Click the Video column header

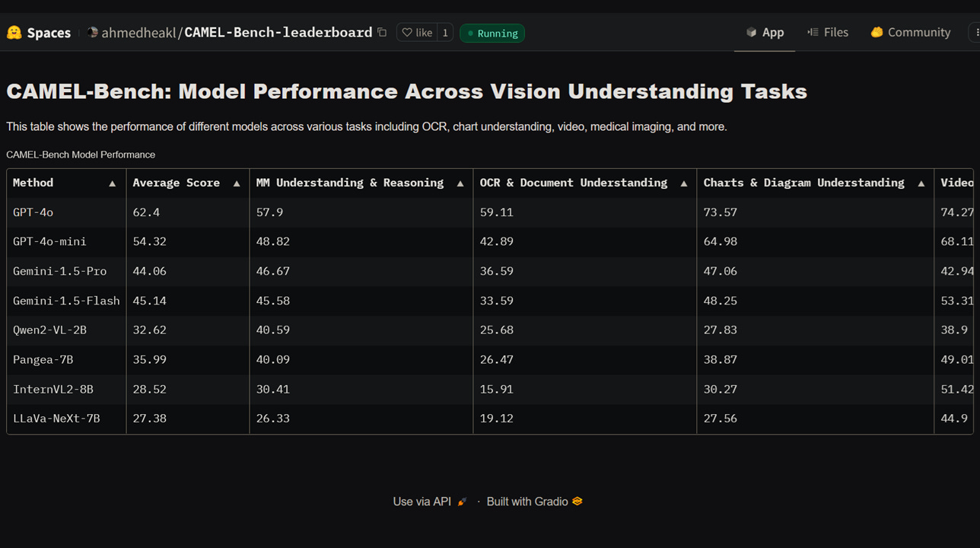click(956, 183)
